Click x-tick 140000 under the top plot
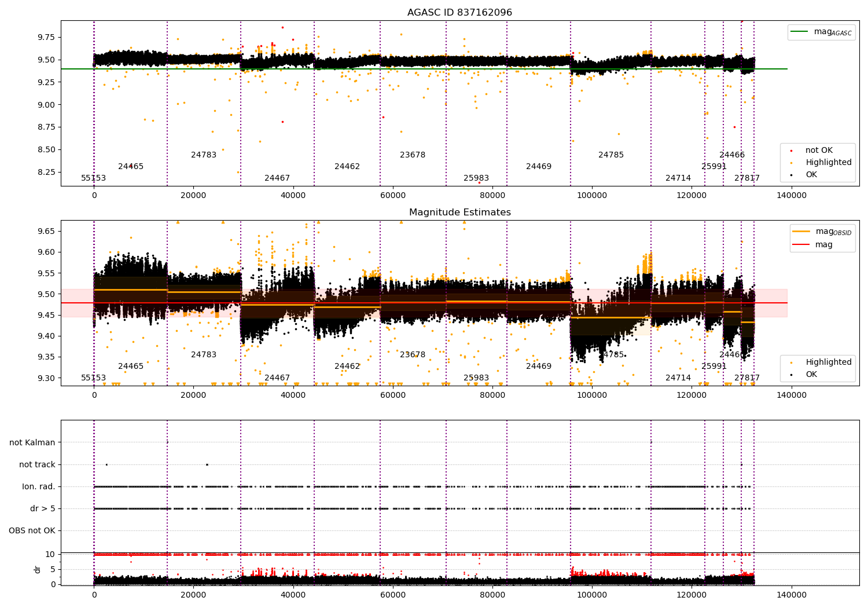The image size is (868, 608). point(791,196)
